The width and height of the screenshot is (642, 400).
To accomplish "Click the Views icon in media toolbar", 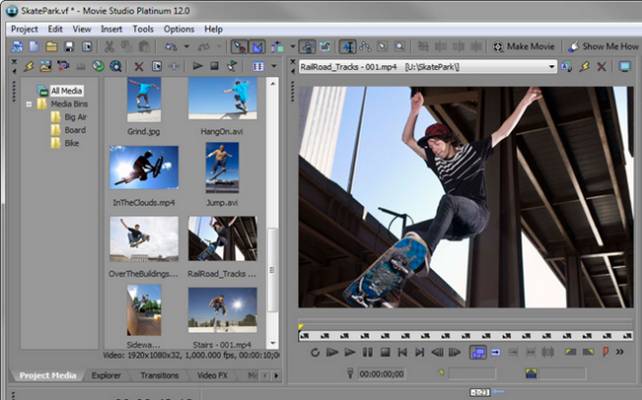I will tap(258, 66).
